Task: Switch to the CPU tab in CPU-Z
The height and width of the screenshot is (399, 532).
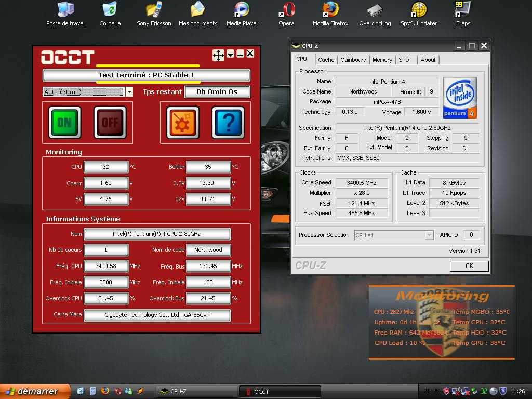Action: pos(302,59)
